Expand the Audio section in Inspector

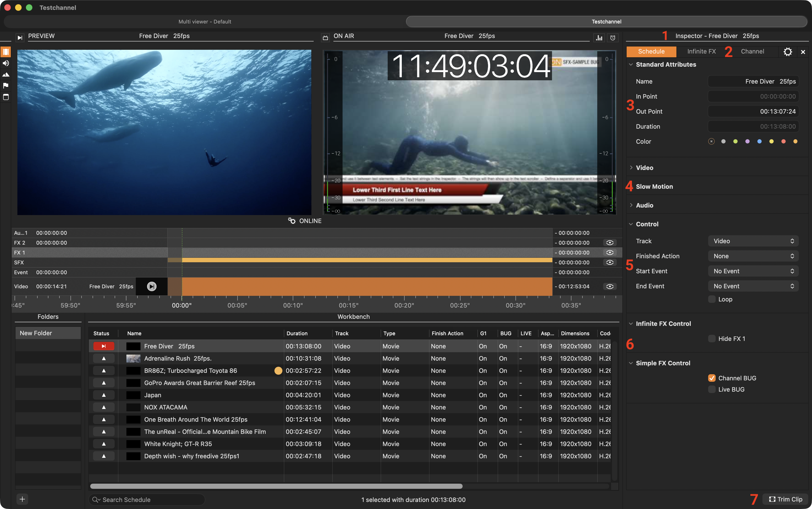[x=631, y=205]
